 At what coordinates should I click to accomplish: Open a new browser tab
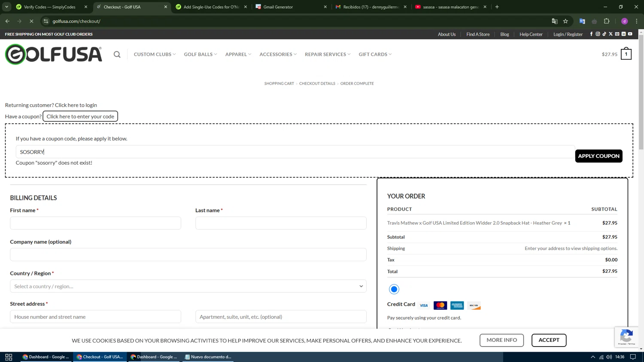click(497, 7)
